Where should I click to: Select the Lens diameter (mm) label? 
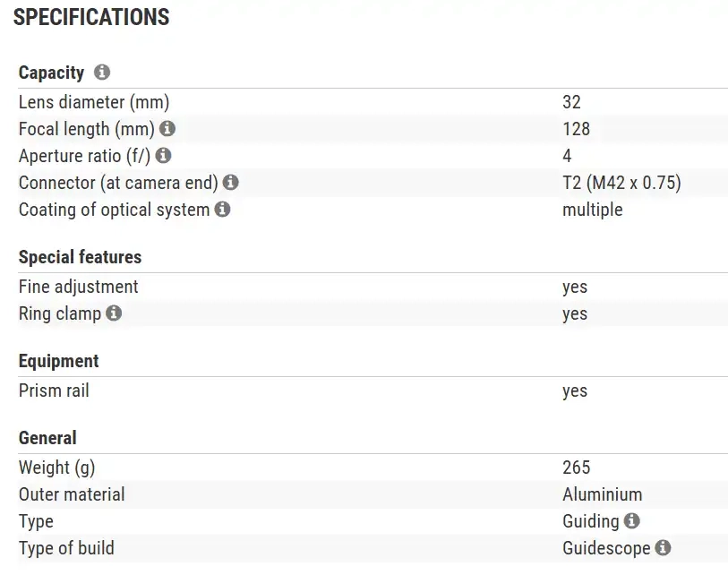pyautogui.click(x=94, y=102)
